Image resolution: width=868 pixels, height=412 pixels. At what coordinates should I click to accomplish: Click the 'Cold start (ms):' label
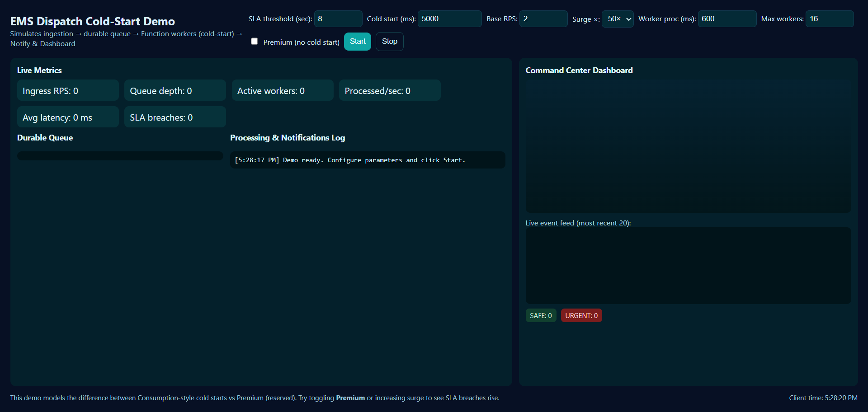coord(392,19)
